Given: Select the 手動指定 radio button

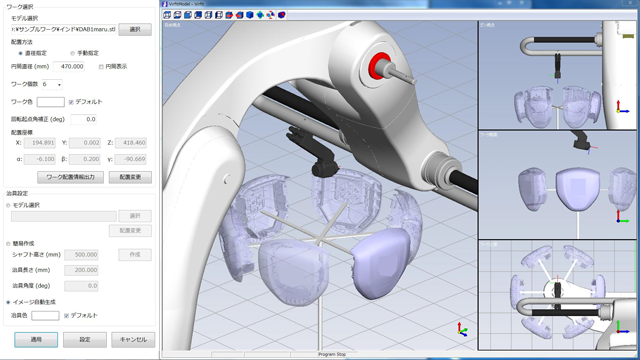Looking at the screenshot, I should coord(73,53).
